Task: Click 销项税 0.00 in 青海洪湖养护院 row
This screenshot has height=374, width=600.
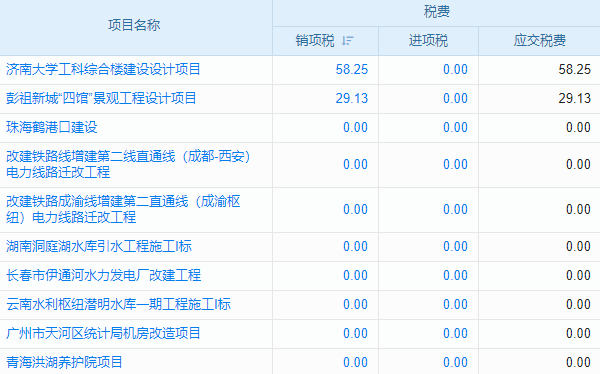Action: click(355, 363)
